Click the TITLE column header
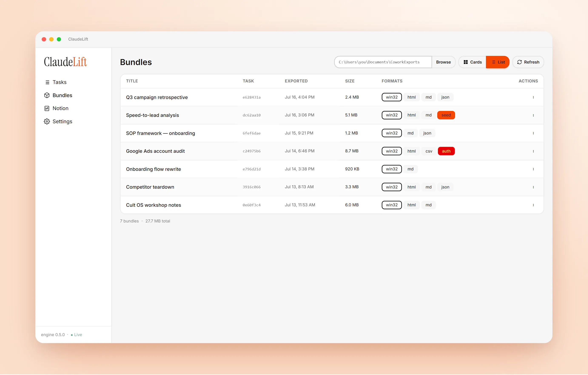The width and height of the screenshot is (588, 375). click(x=132, y=81)
